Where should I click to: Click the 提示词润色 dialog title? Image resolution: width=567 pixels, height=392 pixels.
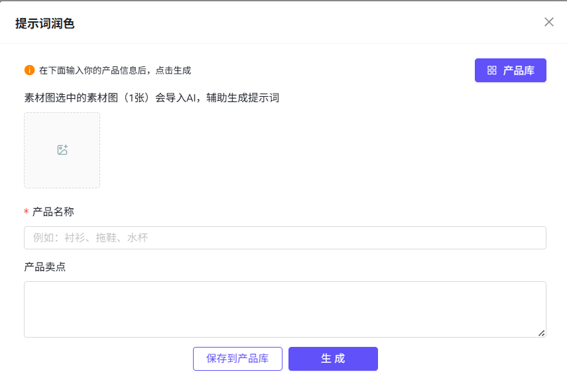tap(45, 23)
